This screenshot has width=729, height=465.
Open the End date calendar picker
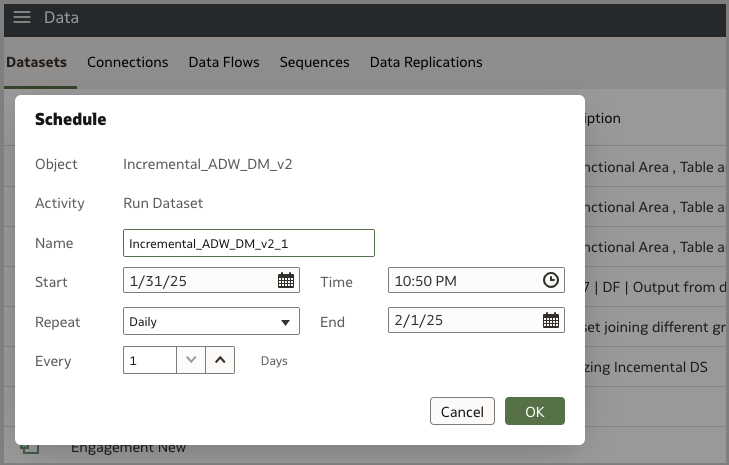click(550, 321)
